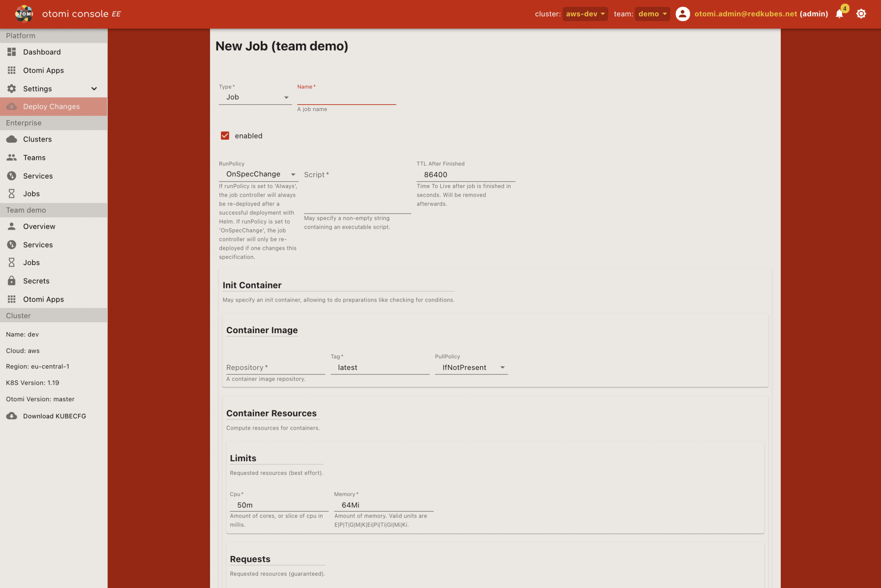Open the Jobs section under Team demo
Screen dimensions: 881x588
click(x=31, y=262)
